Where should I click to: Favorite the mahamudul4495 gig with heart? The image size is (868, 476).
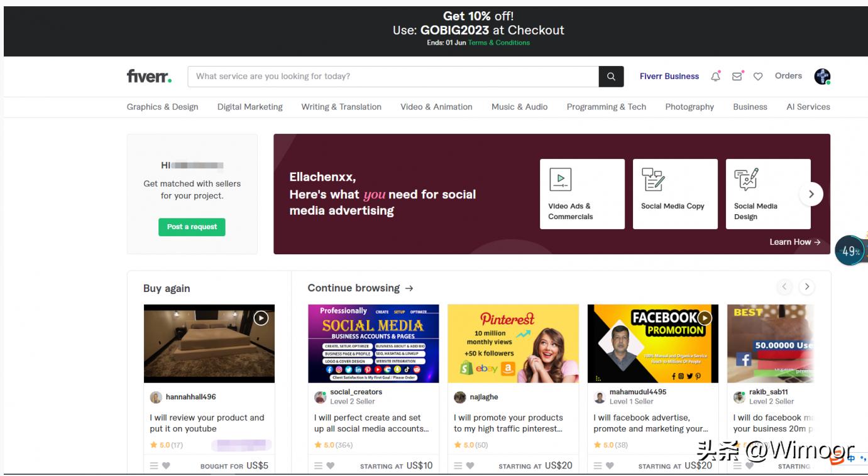pos(610,466)
